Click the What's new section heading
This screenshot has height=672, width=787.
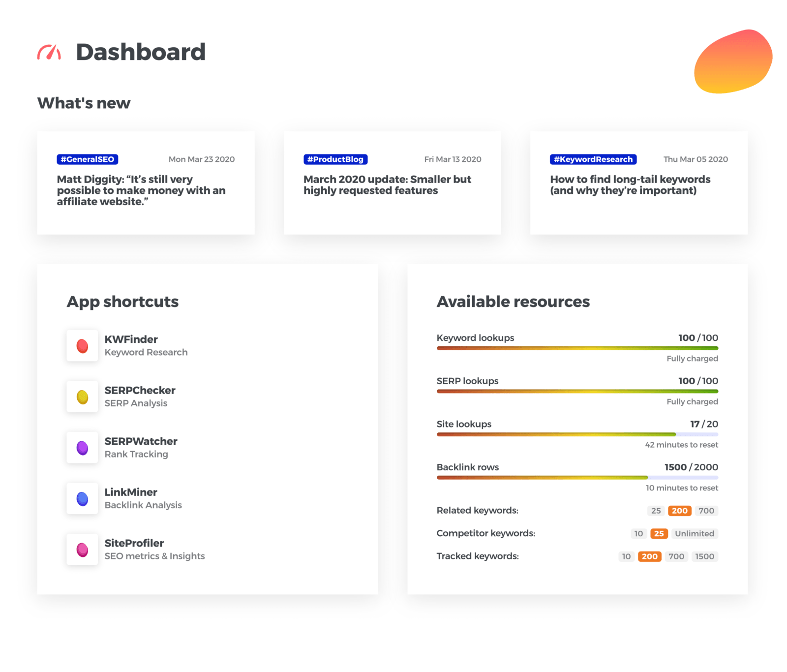click(84, 103)
